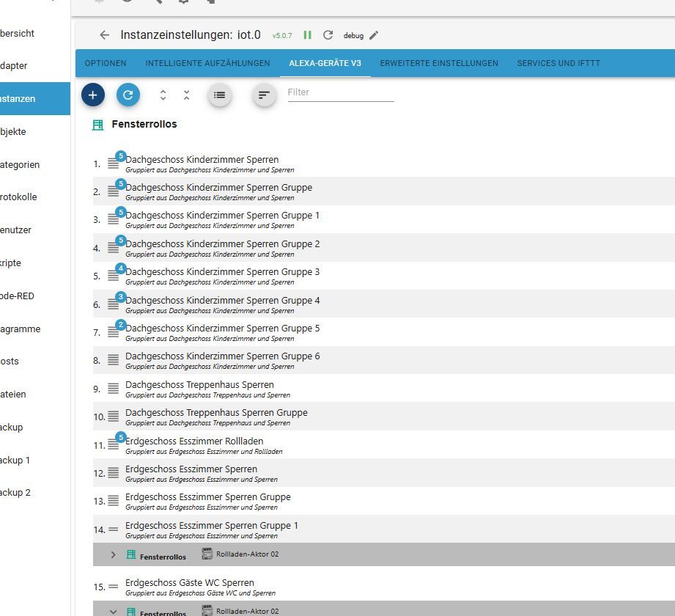This screenshot has height=616, width=675.
Task: Pause the iot.0 instance
Action: click(x=307, y=35)
